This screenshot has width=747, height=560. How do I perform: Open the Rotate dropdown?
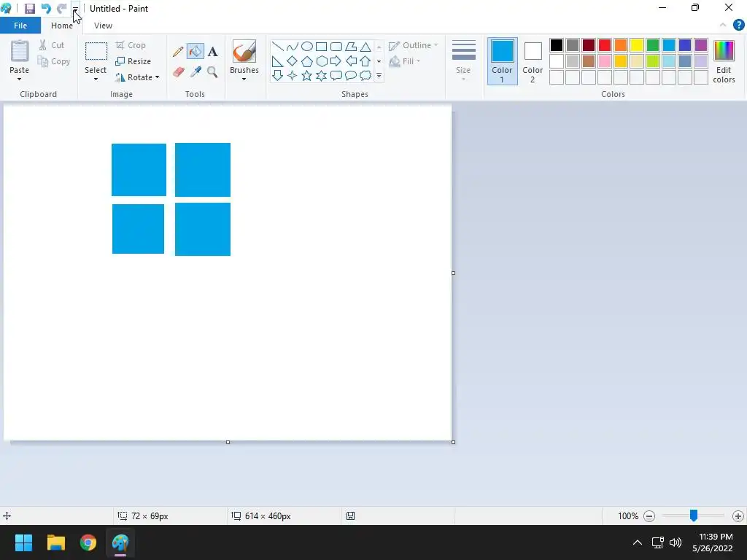point(138,77)
